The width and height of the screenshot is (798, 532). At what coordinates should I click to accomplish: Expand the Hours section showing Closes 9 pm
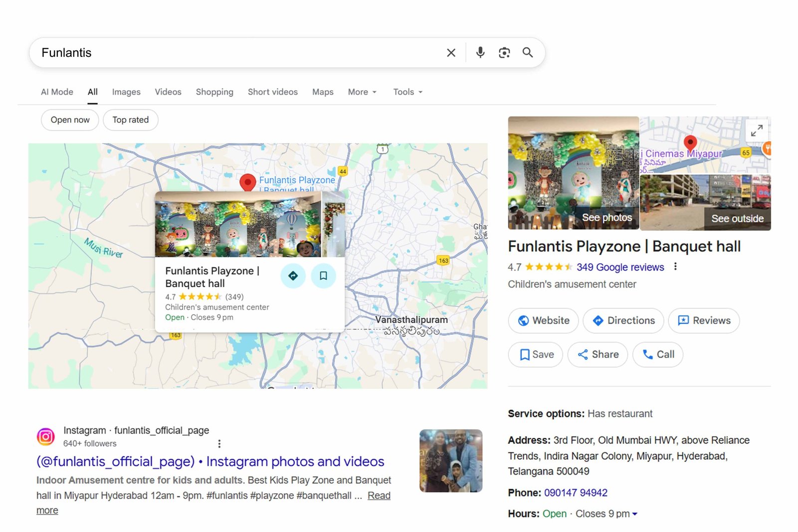(634, 514)
